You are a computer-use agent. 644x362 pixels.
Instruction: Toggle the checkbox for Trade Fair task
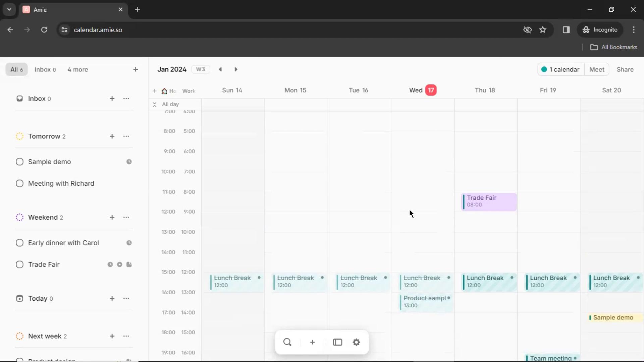click(x=19, y=264)
